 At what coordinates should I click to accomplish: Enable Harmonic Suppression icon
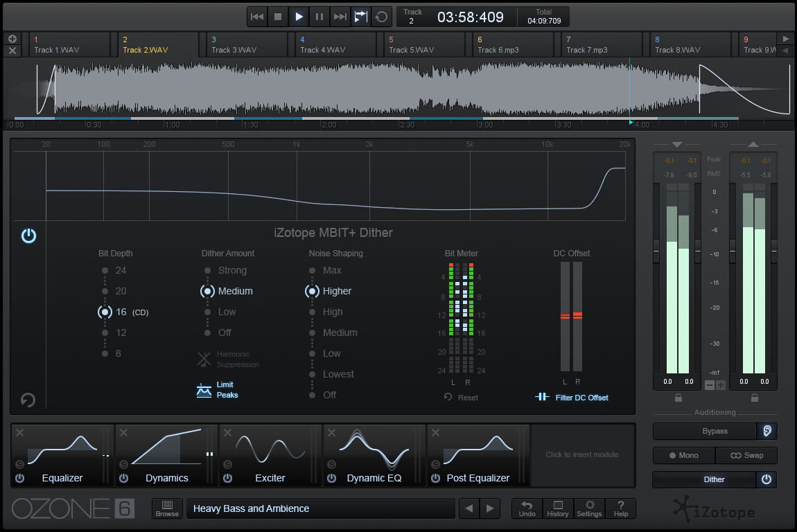click(x=204, y=359)
